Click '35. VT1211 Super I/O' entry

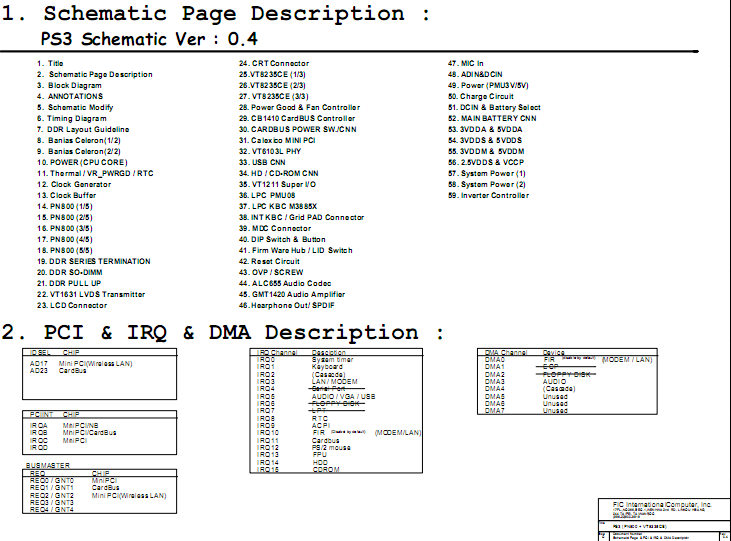277,185
